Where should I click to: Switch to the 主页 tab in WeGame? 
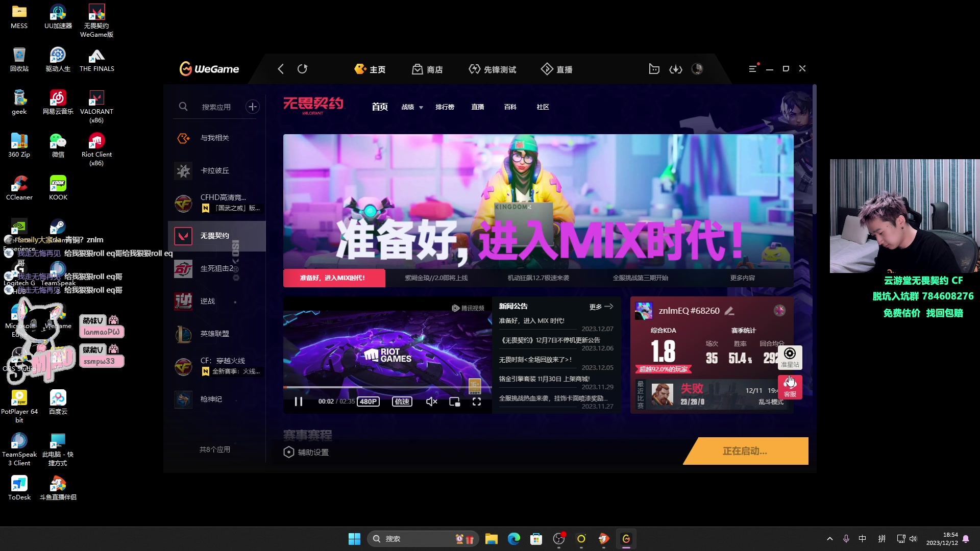pos(370,69)
